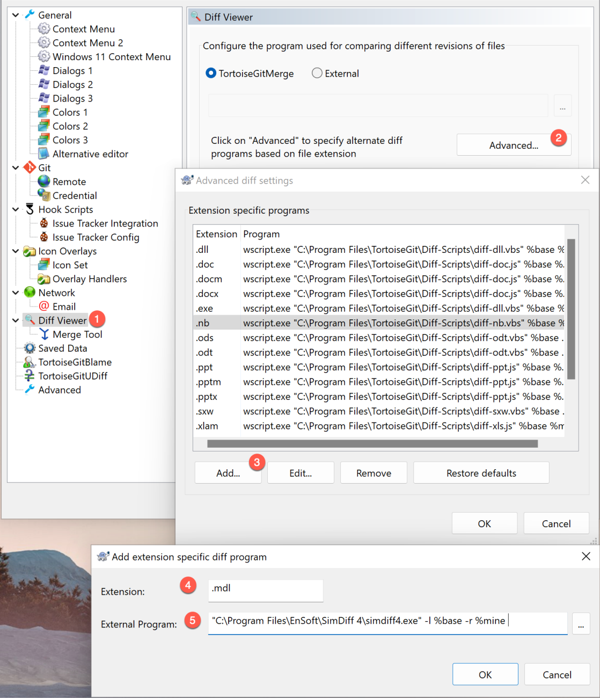Screen dimensions: 600x700
Task: Click Cancel in Add extension dialog
Action: [x=557, y=674]
